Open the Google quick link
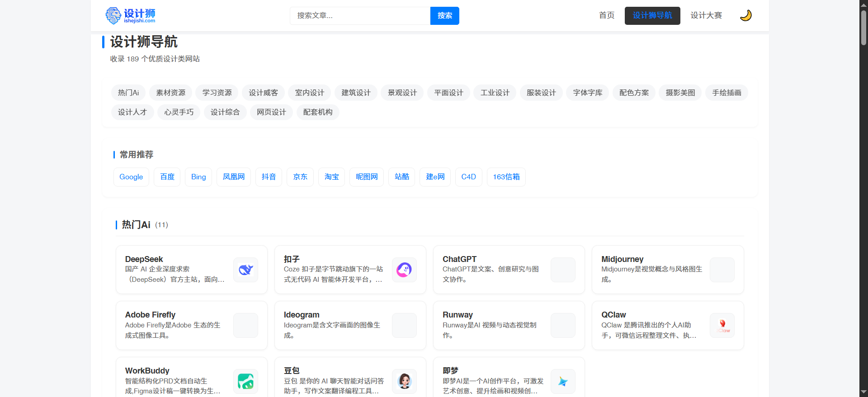868x397 pixels. tap(131, 177)
